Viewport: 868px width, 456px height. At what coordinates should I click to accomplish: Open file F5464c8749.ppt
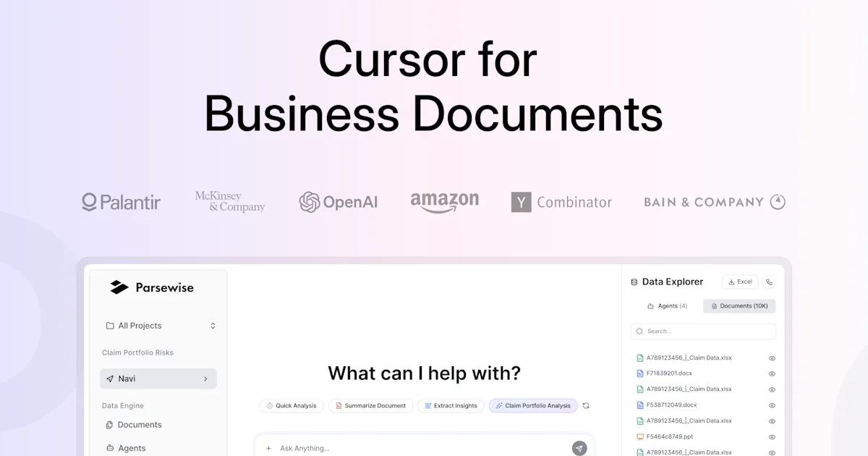tap(670, 437)
